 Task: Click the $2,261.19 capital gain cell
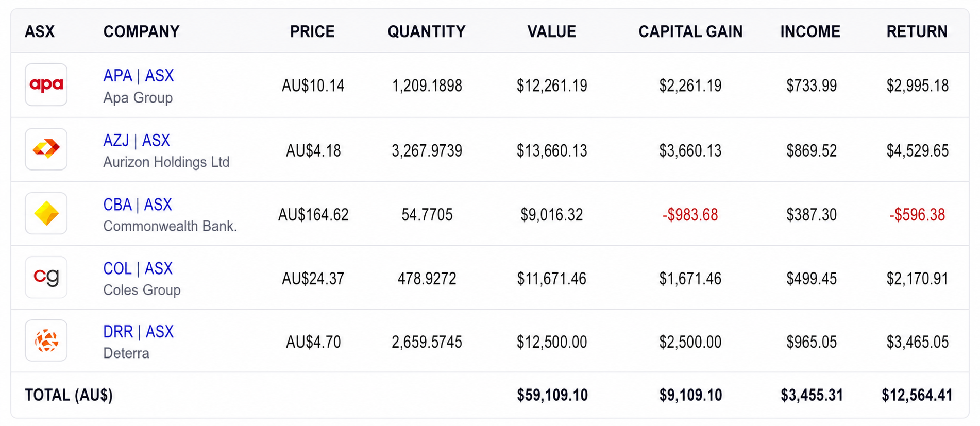click(690, 86)
